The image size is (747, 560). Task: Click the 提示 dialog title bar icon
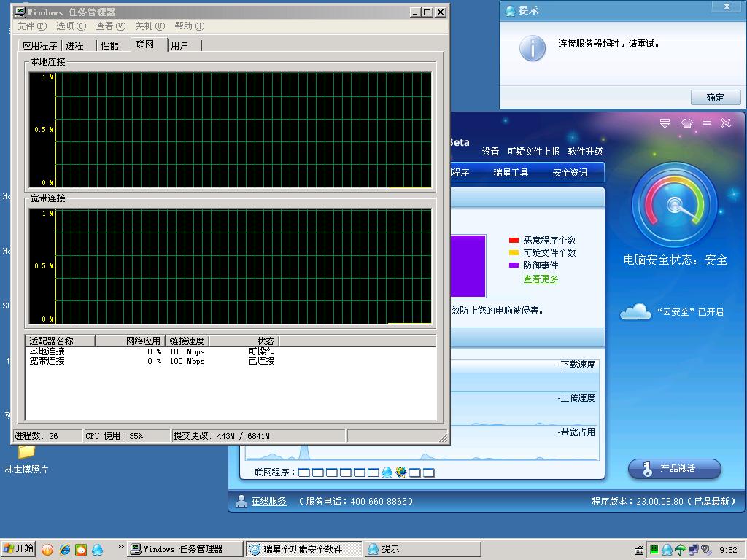510,10
